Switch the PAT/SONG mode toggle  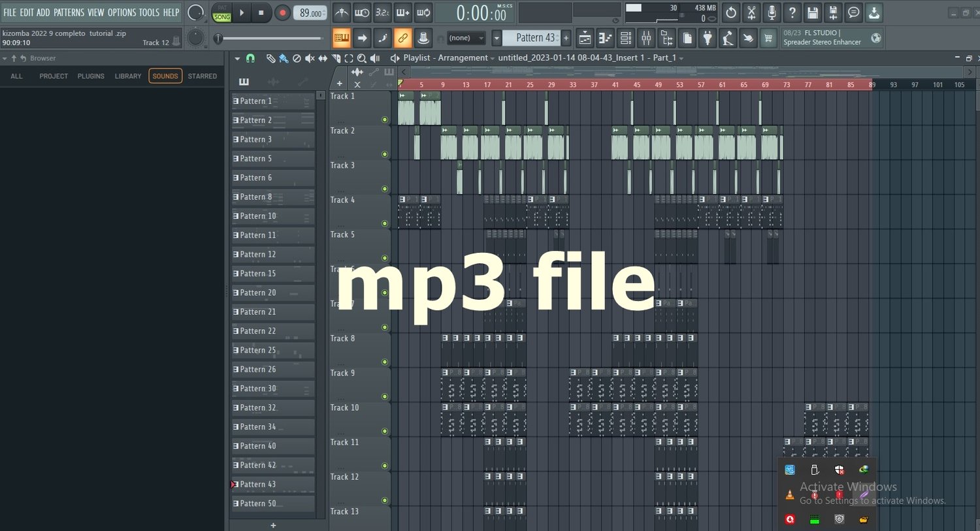(x=222, y=12)
